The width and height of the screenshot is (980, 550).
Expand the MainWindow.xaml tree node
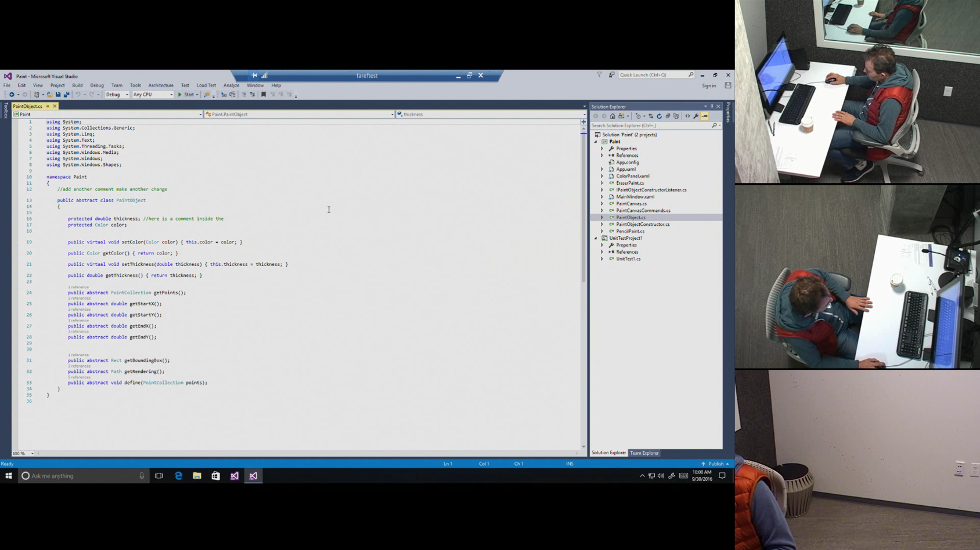[602, 197]
